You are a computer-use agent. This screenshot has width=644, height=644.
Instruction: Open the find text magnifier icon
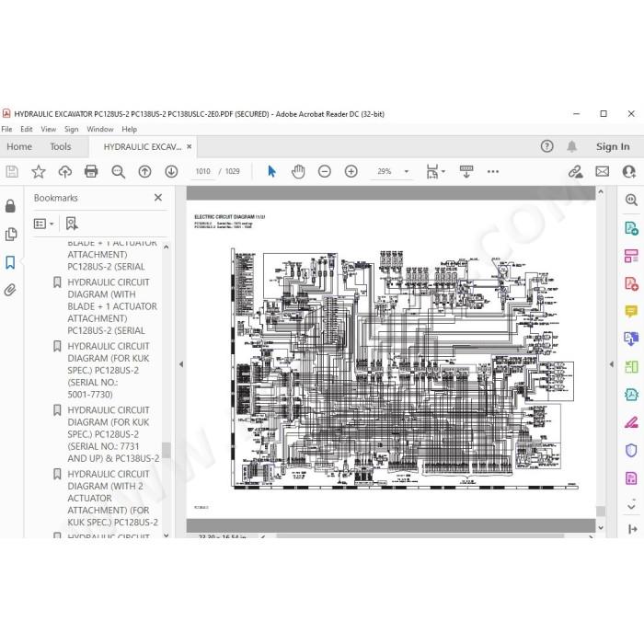119,171
